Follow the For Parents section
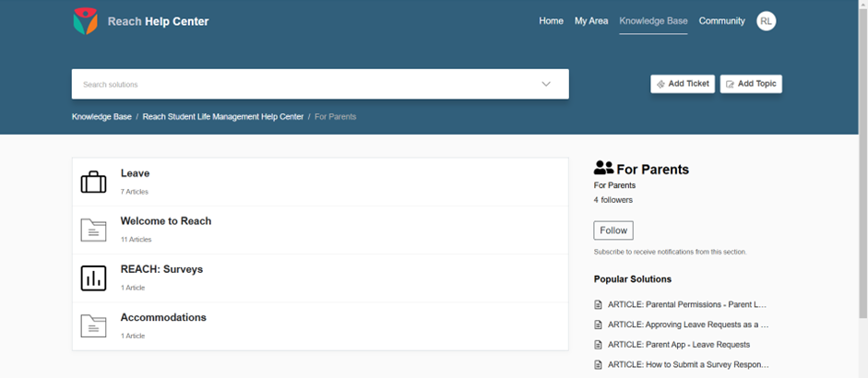 [x=613, y=230]
